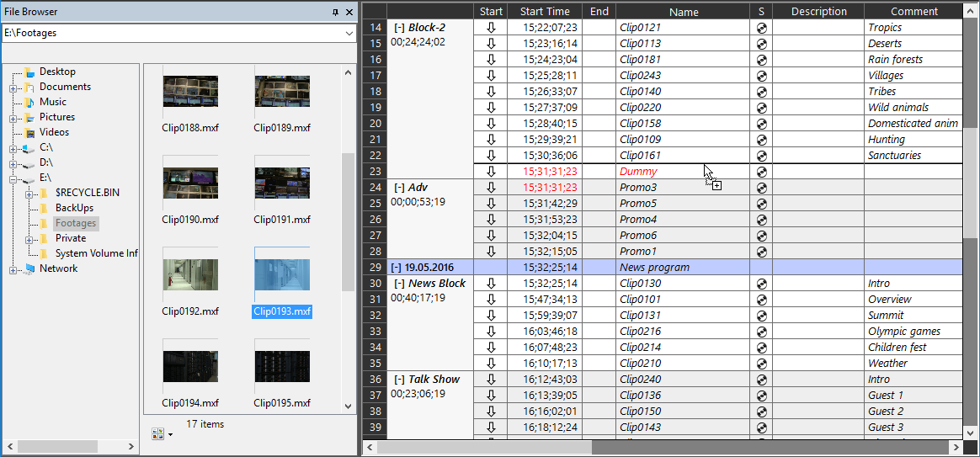Image resolution: width=980 pixels, height=457 pixels.
Task: Click the source globe icon for Promo5
Action: (761, 203)
